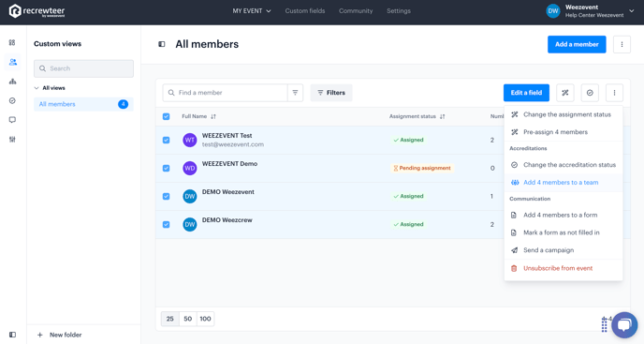
Task: Collapse the All views group
Action: [50, 88]
